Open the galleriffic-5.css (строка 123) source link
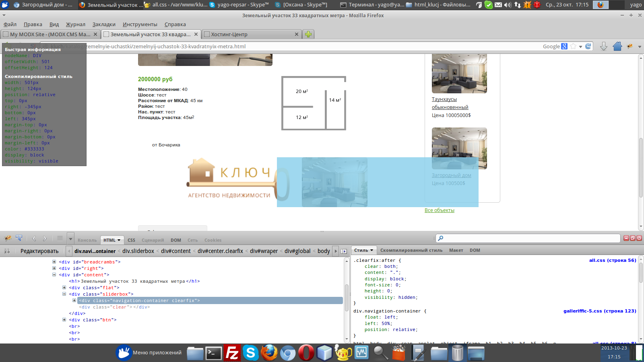This screenshot has height=362, width=644. click(x=600, y=311)
